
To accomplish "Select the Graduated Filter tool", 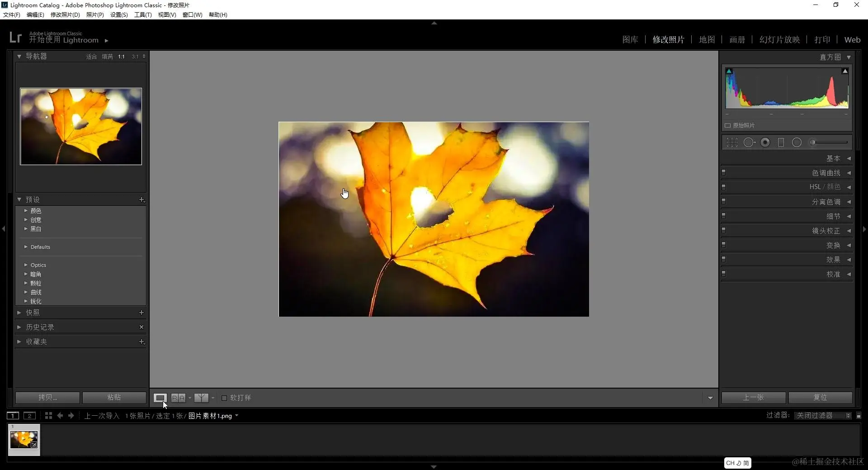I will [781, 142].
